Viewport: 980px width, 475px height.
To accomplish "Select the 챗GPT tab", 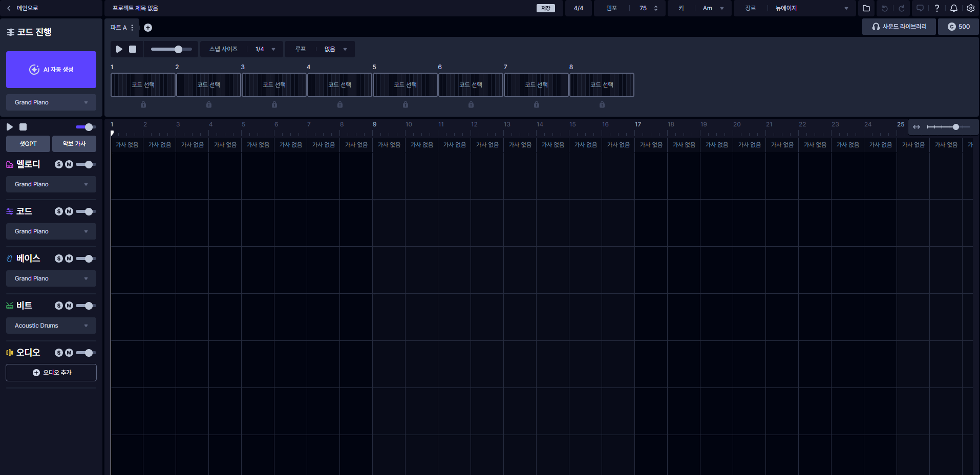I will point(28,144).
